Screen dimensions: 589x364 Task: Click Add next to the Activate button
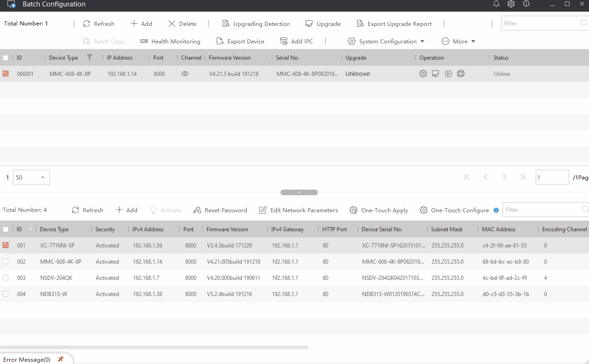126,210
